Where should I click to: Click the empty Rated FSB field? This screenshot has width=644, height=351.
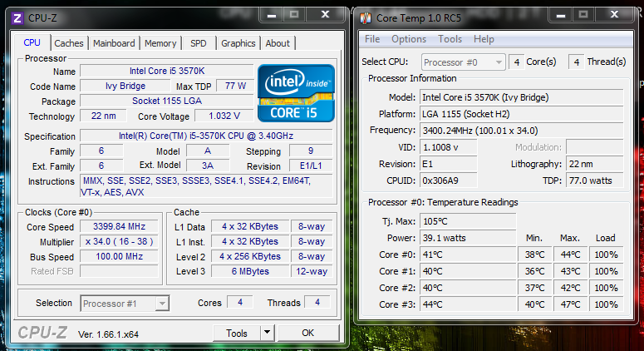119,271
